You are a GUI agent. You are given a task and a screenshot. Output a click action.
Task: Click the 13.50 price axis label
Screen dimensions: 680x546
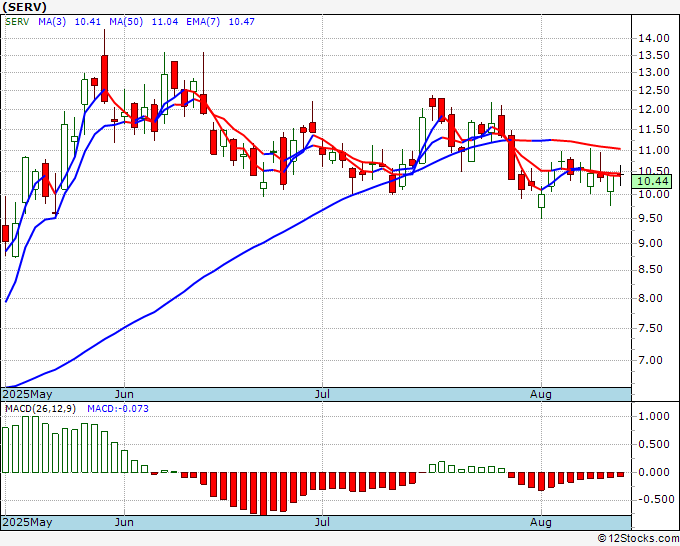(x=654, y=55)
